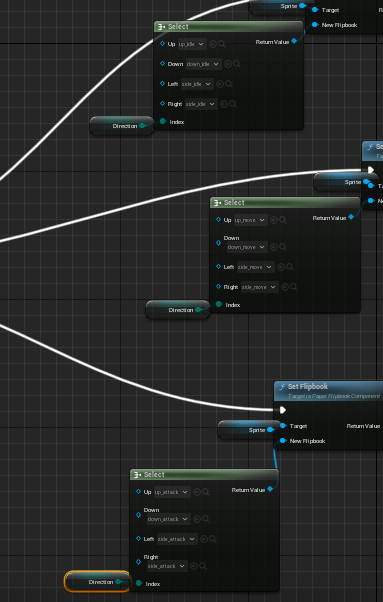Open the down_attack asset dropdown
The height and width of the screenshot is (602, 383).
(169, 519)
